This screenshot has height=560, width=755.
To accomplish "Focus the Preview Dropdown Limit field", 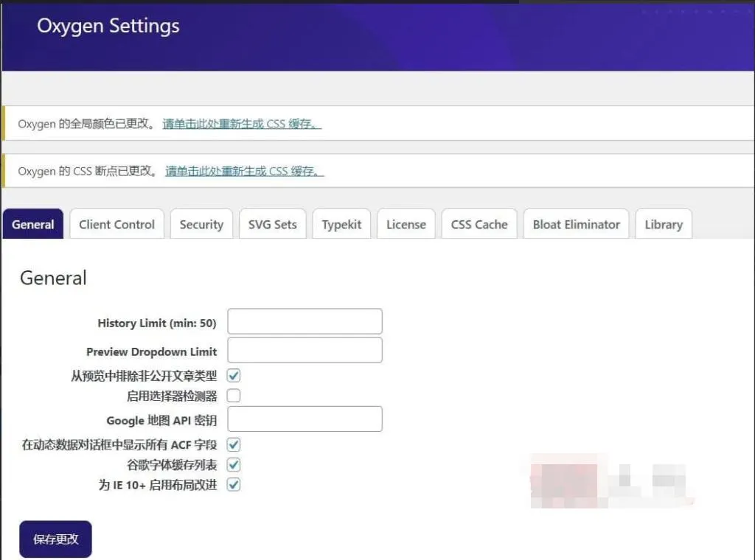I will [305, 350].
